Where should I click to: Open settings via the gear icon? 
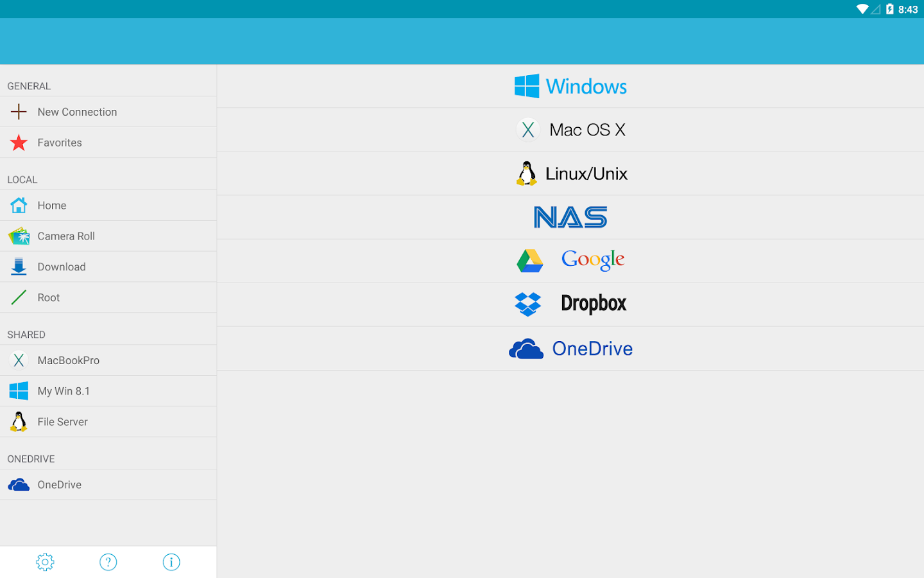click(45, 562)
